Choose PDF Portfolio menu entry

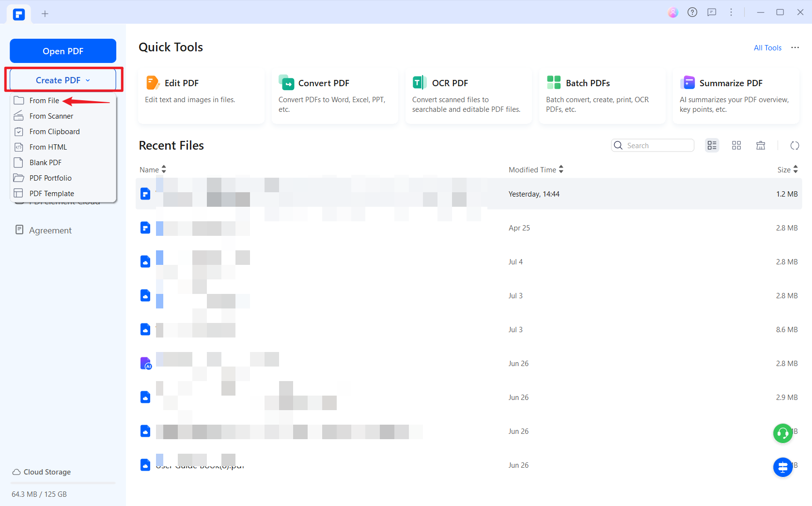63,178
